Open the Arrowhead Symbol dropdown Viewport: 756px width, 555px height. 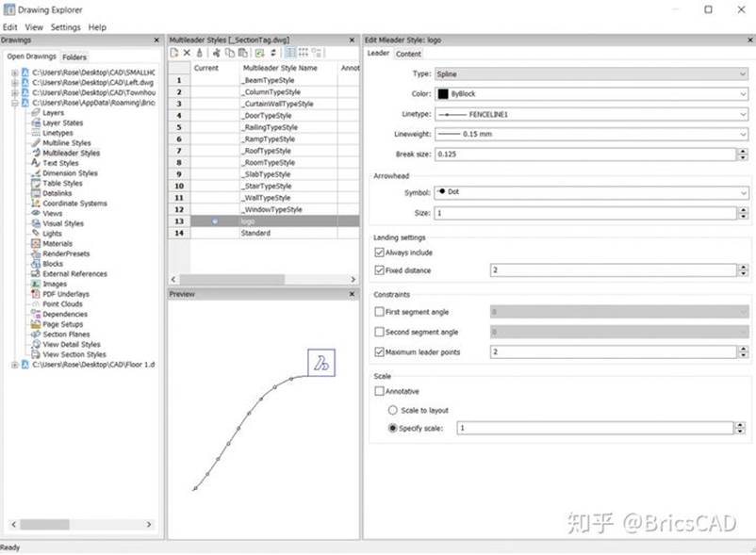point(592,192)
